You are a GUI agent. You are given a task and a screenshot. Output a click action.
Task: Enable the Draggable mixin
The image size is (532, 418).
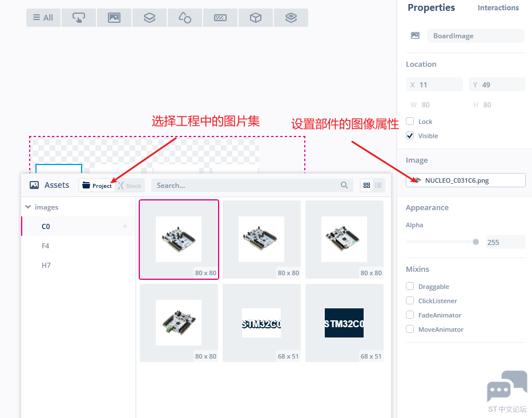coord(409,286)
